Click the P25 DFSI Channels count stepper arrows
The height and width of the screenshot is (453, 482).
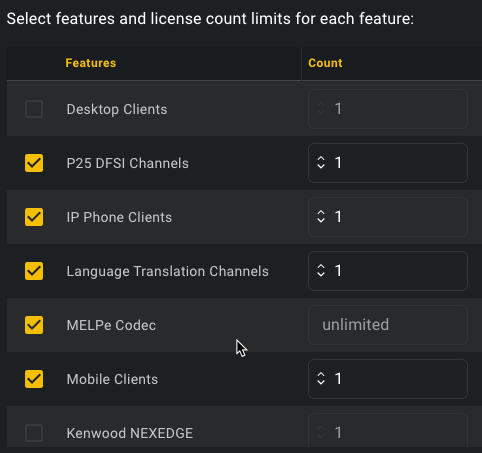pyautogui.click(x=321, y=163)
